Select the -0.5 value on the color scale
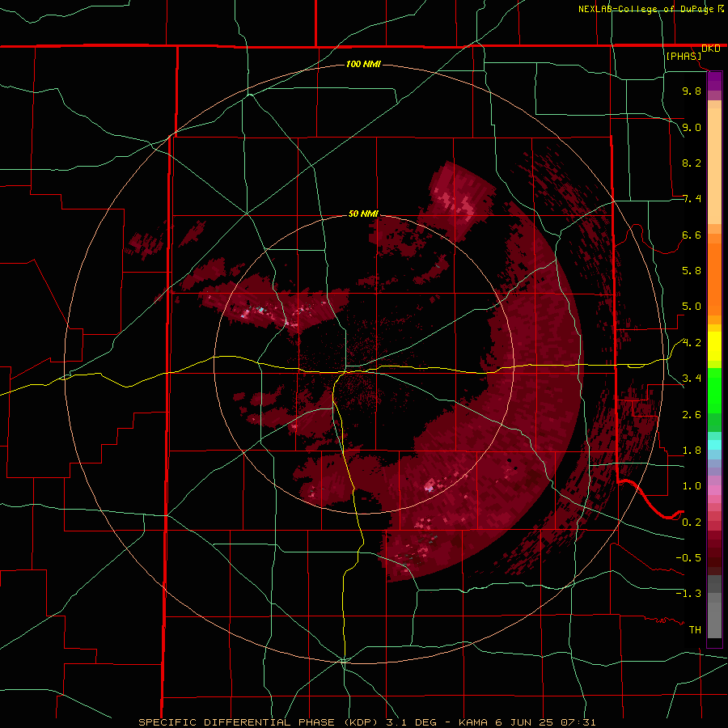The image size is (728, 728). (688, 558)
